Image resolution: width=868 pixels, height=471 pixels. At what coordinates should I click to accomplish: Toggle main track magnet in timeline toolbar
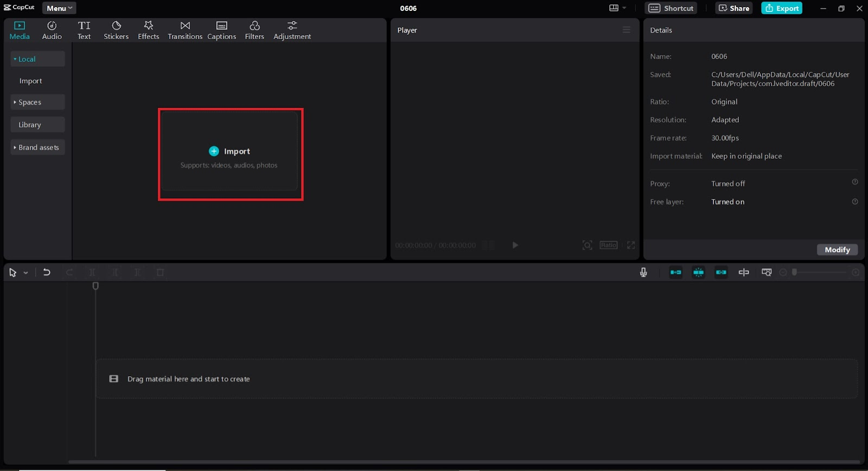tap(676, 273)
